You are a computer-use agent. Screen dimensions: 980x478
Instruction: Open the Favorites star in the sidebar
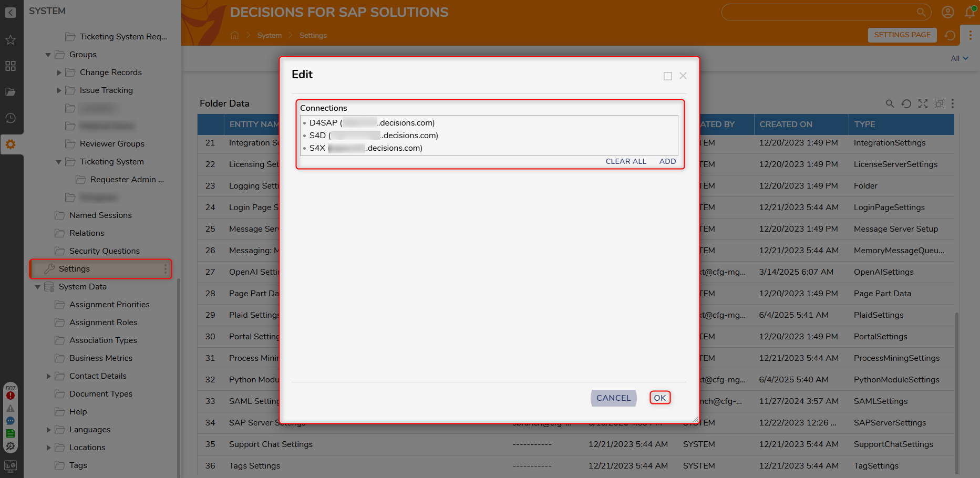click(x=11, y=40)
